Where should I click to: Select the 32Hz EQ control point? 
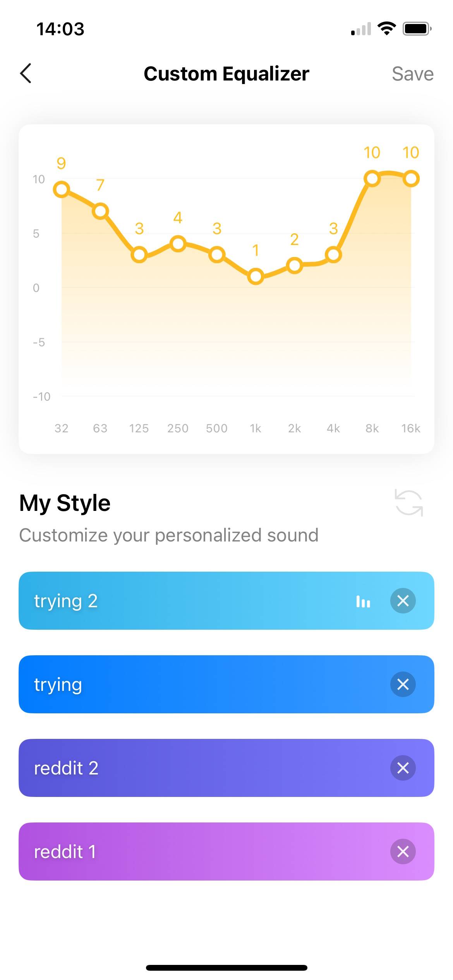pyautogui.click(x=62, y=189)
